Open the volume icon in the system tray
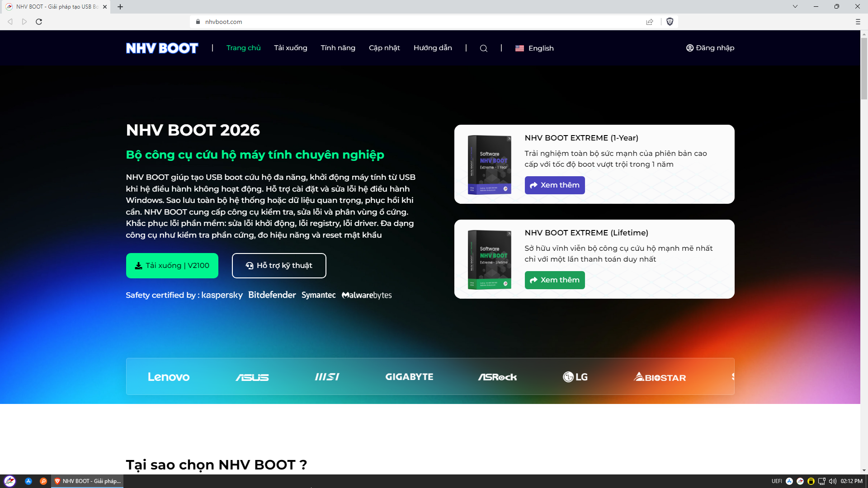Image resolution: width=868 pixels, height=488 pixels. point(833,481)
